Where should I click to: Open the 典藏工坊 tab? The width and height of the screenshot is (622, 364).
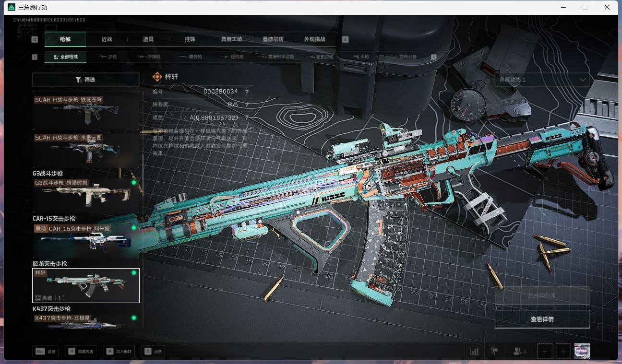(231, 39)
